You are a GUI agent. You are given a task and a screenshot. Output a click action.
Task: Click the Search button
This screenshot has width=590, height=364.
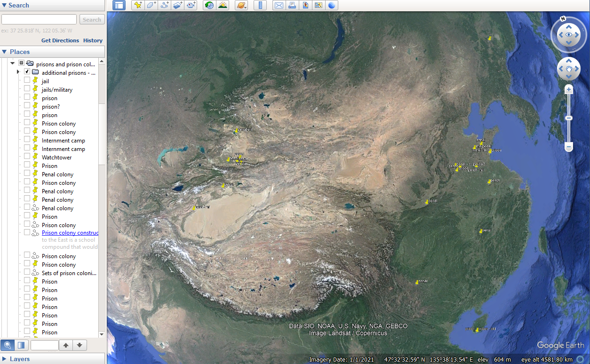(x=92, y=19)
